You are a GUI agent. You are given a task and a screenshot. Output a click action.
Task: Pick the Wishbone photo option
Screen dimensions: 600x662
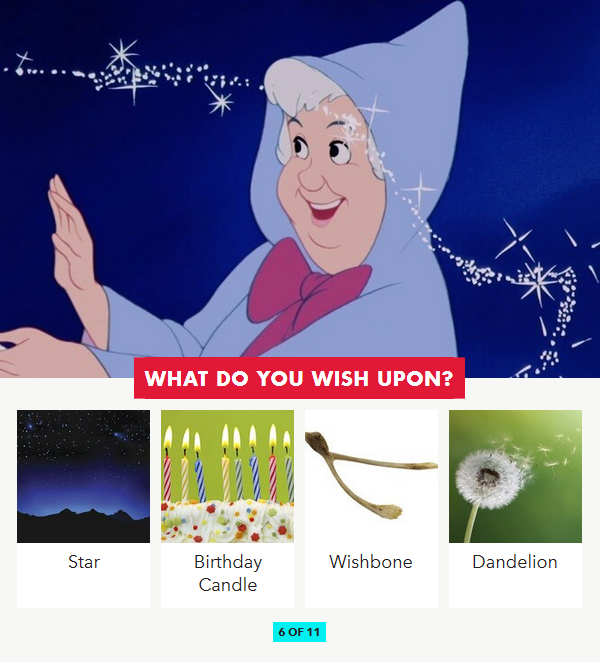[x=371, y=476]
